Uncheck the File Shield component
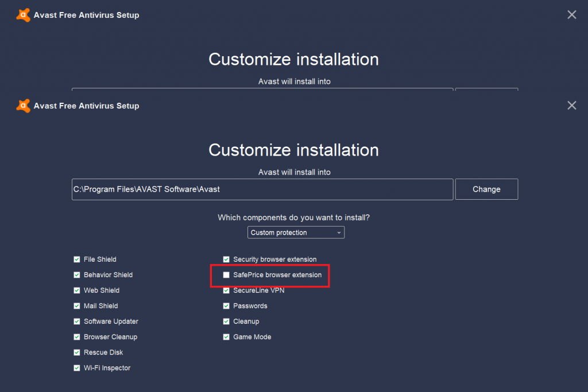This screenshot has width=588, height=392. [77, 259]
